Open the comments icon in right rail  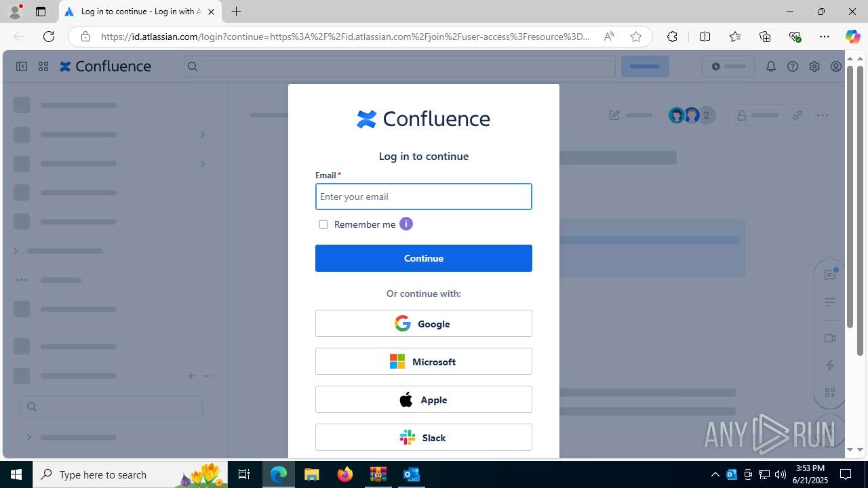tap(830, 274)
